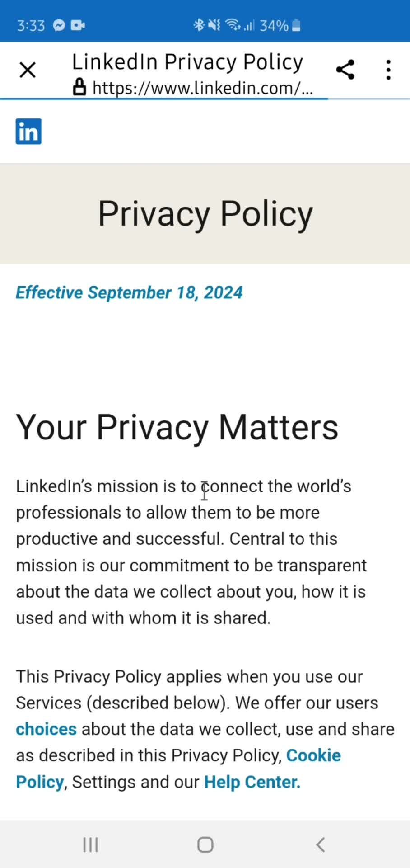Tap the Bluetooth status icon

(199, 25)
